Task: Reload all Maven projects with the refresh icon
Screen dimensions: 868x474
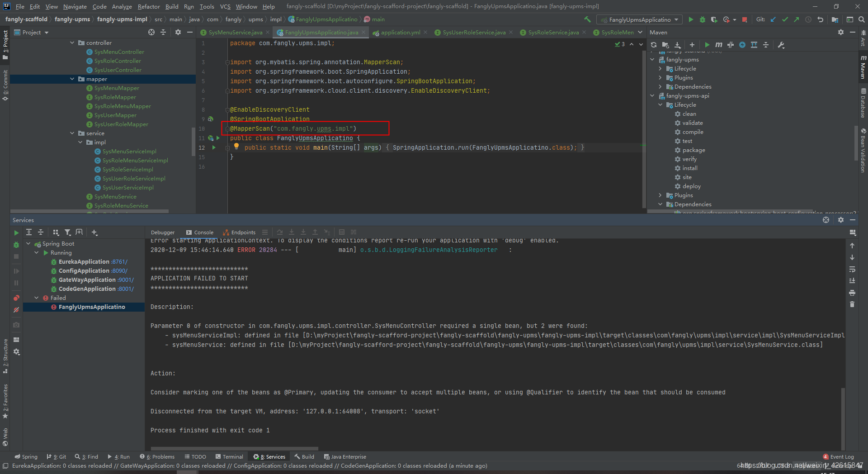Action: [654, 45]
